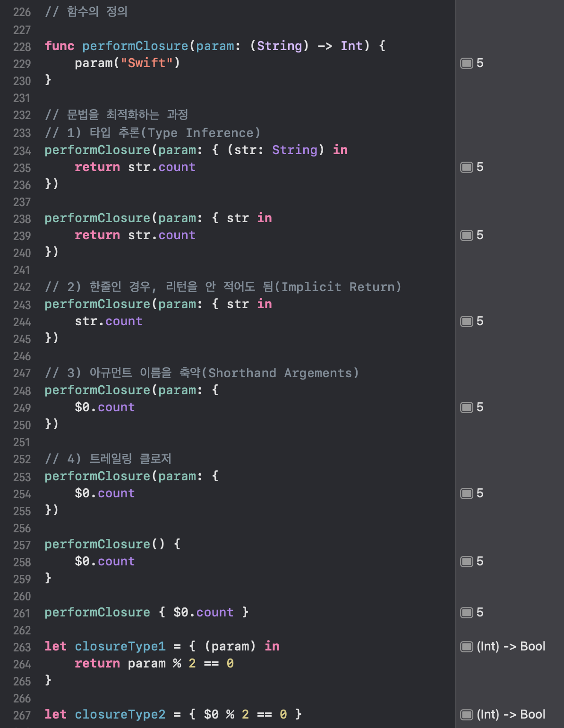Click Quick Look icon for line 229 result
The image size is (564, 728).
point(466,63)
